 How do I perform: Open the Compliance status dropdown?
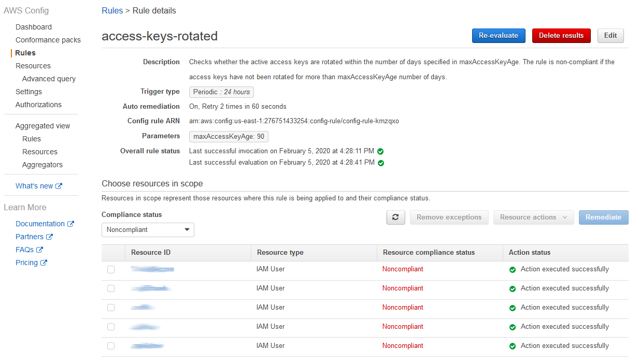(x=148, y=229)
